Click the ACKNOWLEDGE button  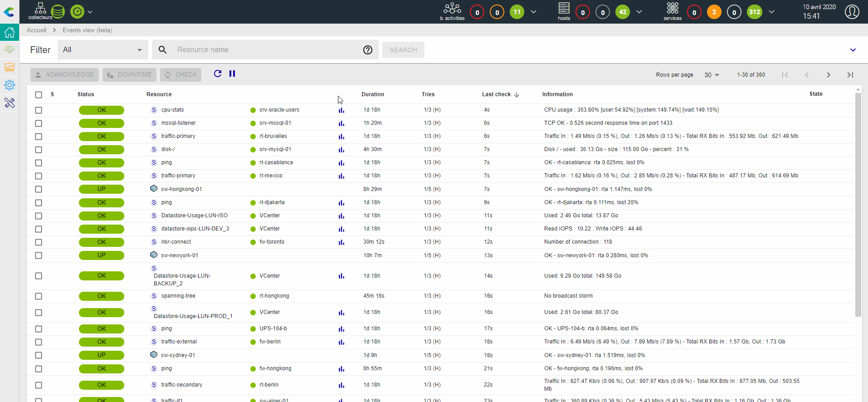pos(65,74)
